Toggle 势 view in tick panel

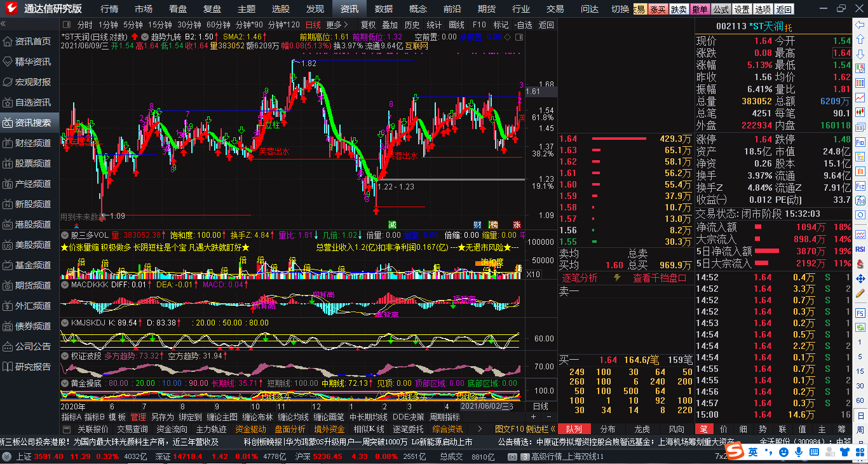coord(763,429)
